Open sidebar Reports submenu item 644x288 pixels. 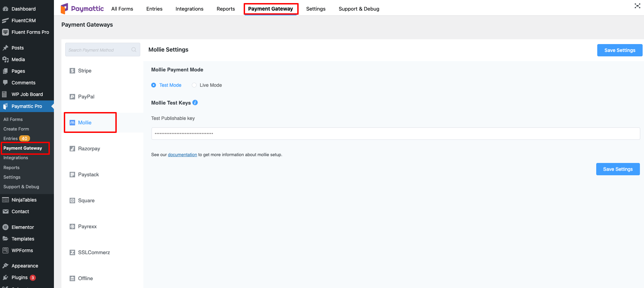[11, 167]
